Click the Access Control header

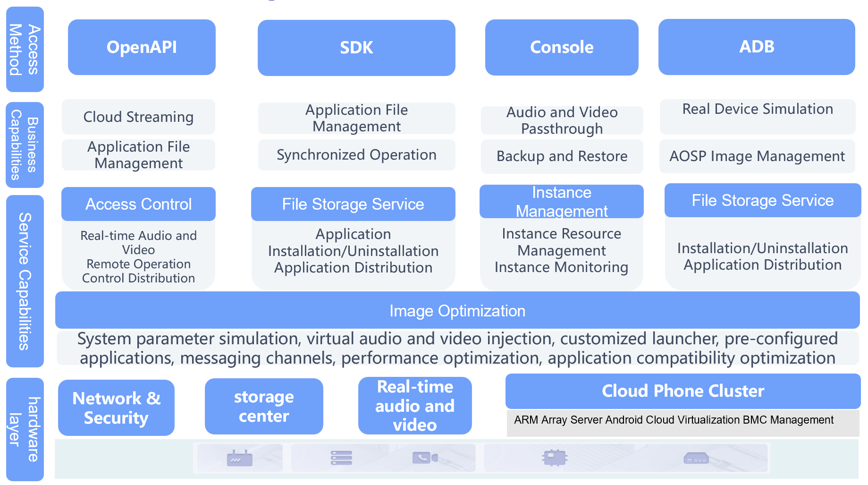coord(138,204)
